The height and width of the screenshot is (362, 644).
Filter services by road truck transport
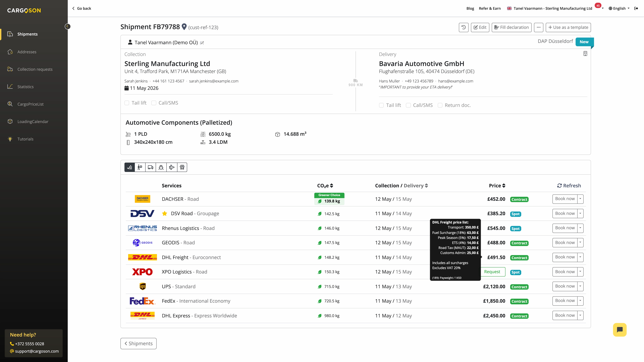pyautogui.click(x=150, y=167)
